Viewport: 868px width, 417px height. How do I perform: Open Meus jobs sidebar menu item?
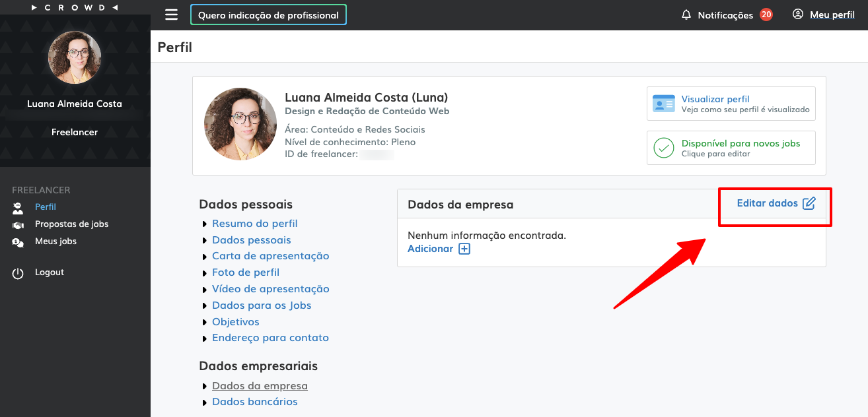(x=55, y=241)
